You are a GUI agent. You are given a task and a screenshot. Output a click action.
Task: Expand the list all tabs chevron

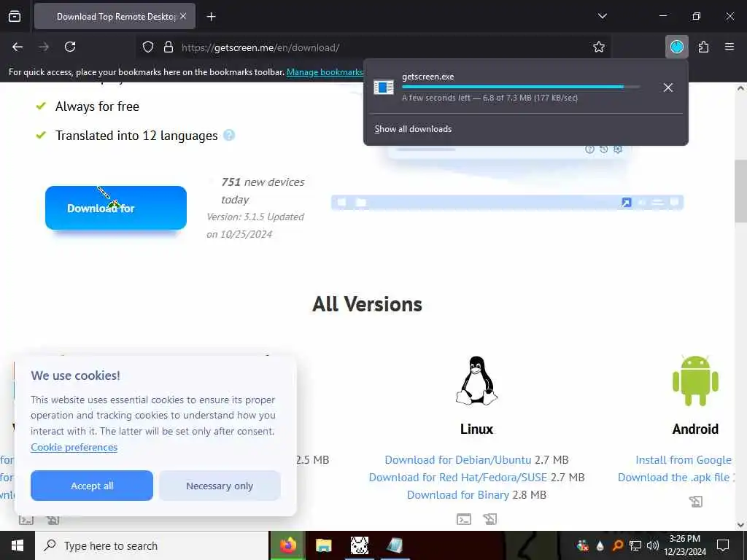602,16
